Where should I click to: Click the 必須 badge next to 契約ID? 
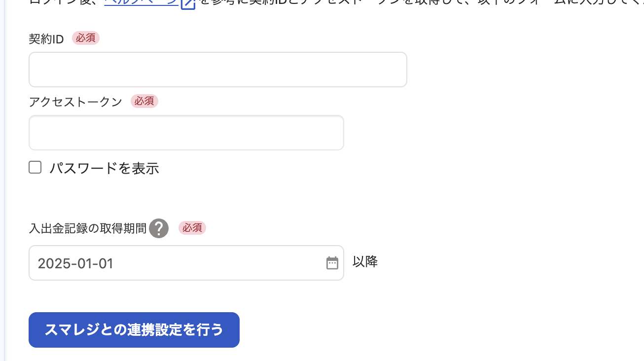point(85,38)
